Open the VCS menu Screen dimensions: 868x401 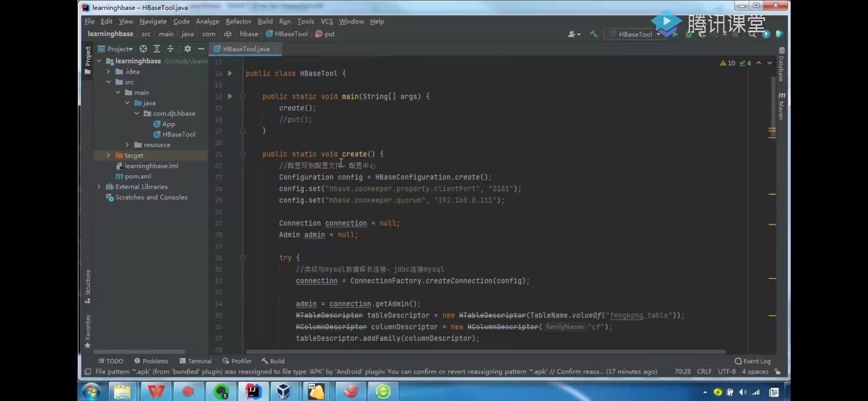point(327,21)
